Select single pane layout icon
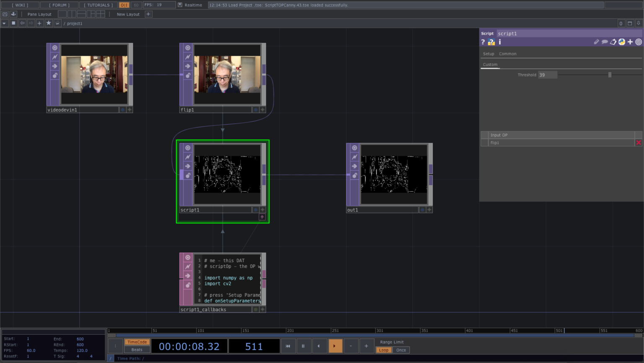 pos(62,14)
